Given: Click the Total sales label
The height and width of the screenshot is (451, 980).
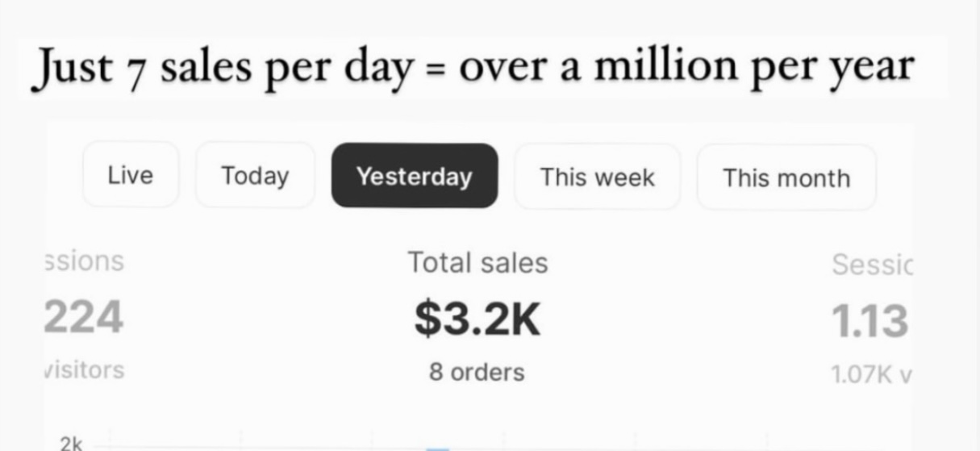Looking at the screenshot, I should pyautogui.click(x=477, y=262).
